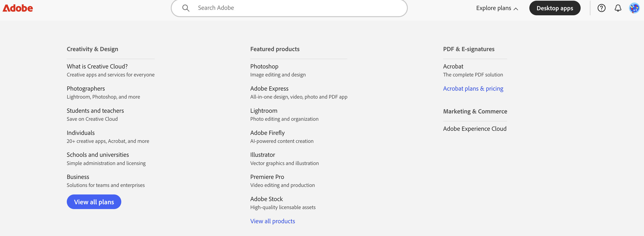Open the Help question mark icon
644x236 pixels.
click(x=601, y=8)
